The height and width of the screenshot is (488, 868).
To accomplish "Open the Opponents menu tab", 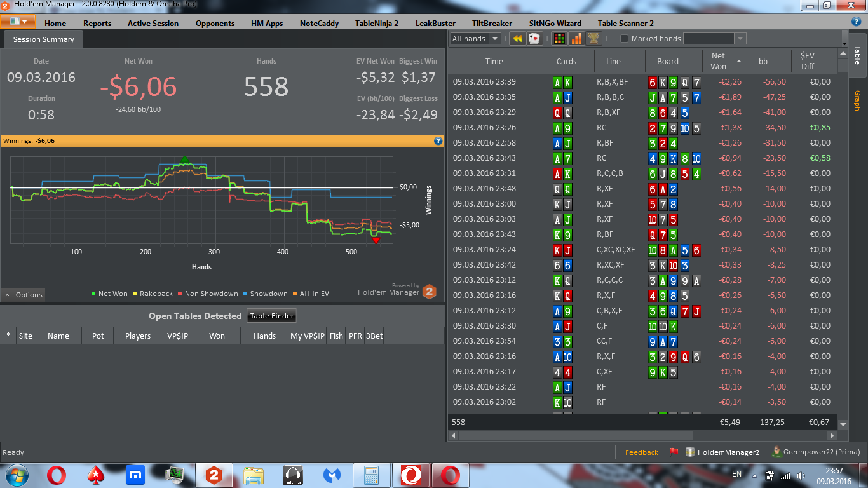I will (x=215, y=23).
